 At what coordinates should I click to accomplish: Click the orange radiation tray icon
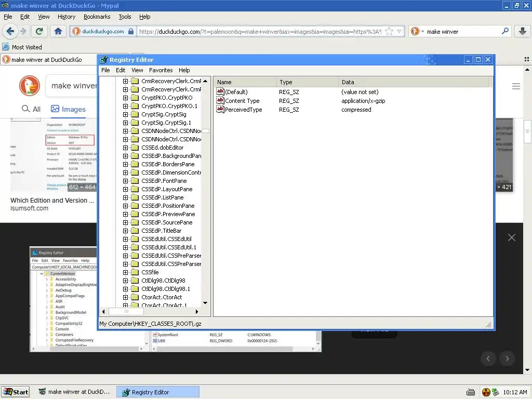(x=486, y=392)
